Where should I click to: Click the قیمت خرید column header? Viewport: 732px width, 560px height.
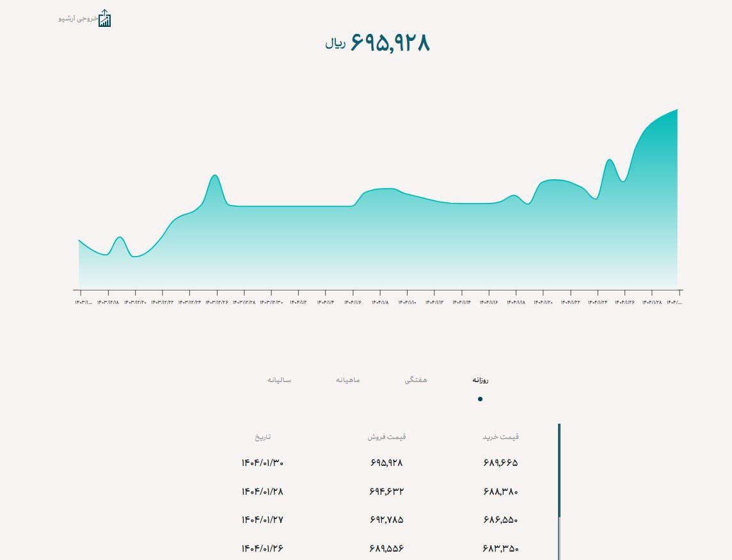pyautogui.click(x=500, y=436)
